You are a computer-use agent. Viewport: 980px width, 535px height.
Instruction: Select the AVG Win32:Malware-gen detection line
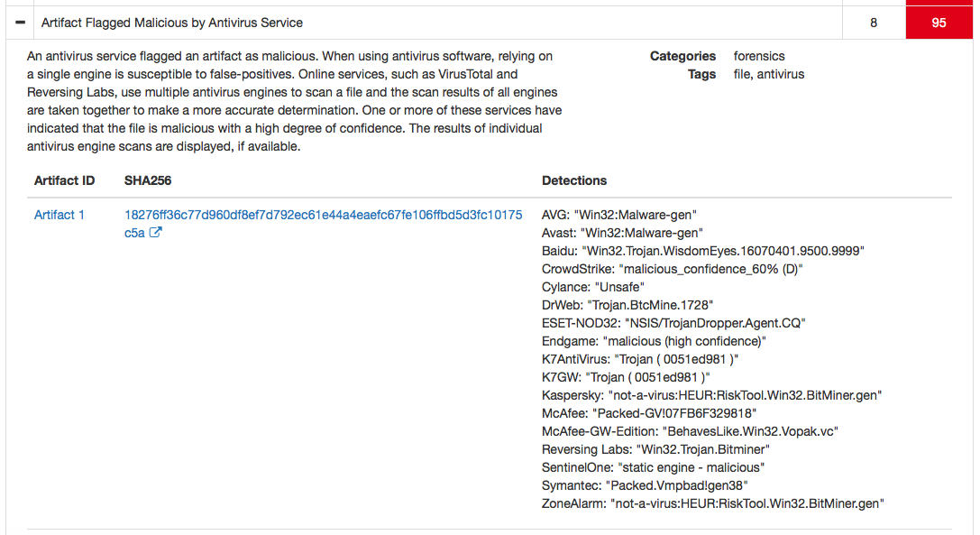(x=619, y=215)
